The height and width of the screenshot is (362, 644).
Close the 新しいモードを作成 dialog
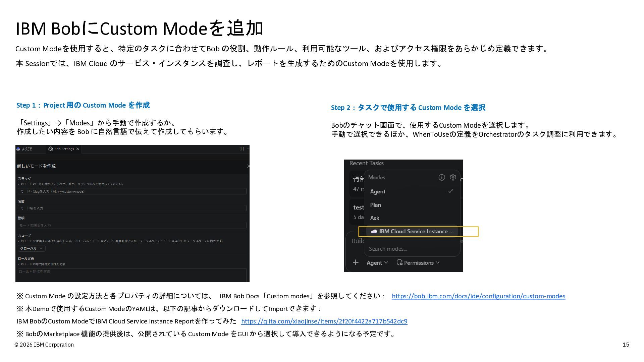[248, 166]
